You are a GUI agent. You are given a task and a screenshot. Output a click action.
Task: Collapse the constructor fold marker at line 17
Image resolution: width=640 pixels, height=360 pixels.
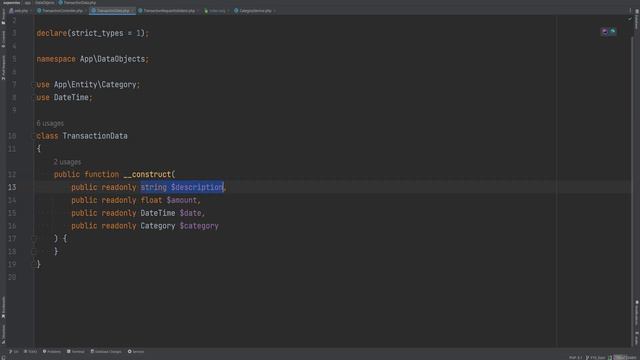[34, 238]
